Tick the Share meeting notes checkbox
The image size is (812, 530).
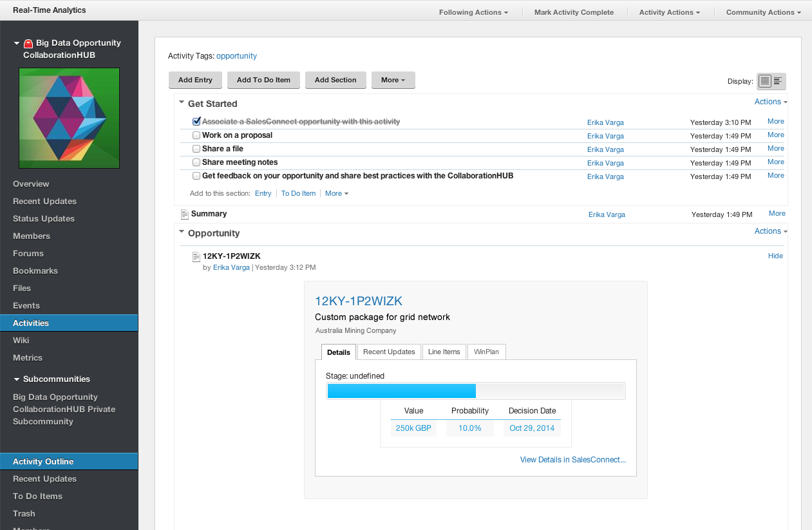point(196,162)
